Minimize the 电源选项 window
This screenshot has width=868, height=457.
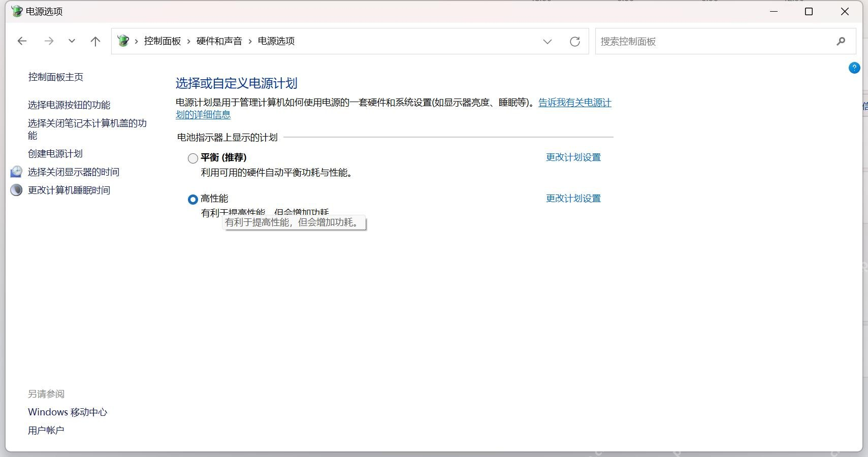774,11
